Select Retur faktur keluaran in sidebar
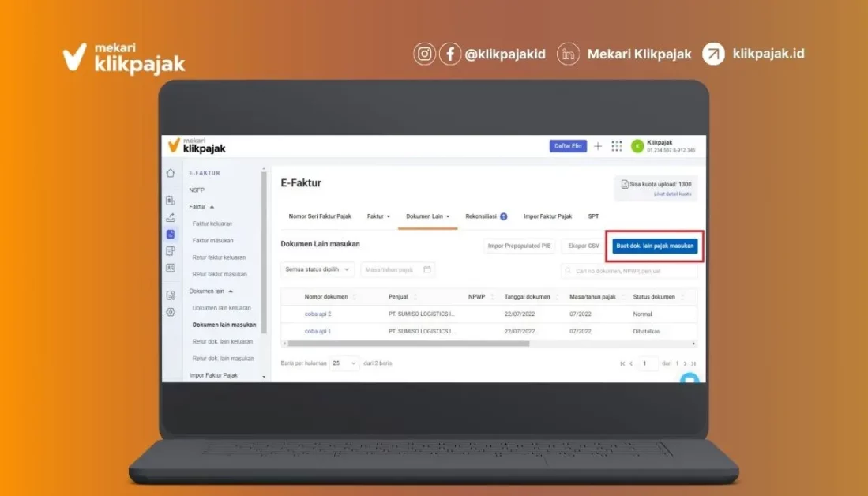Screen dimensions: 868x496 click(x=220, y=257)
